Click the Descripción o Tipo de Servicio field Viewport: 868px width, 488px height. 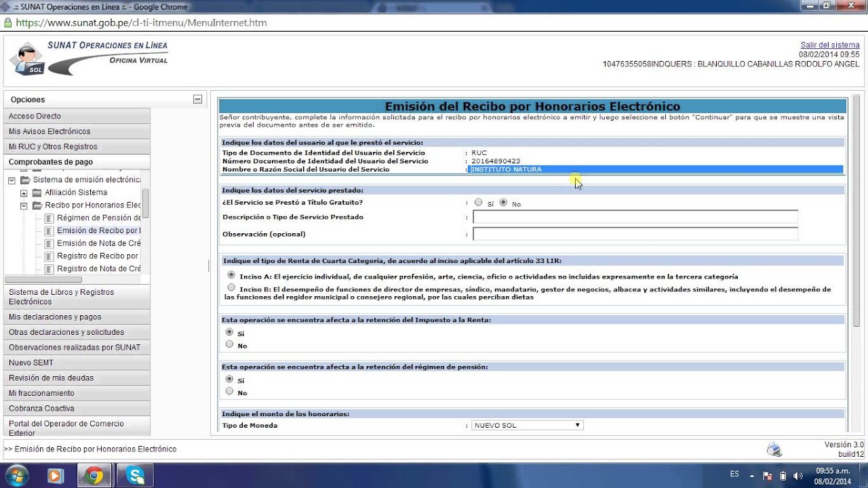635,217
